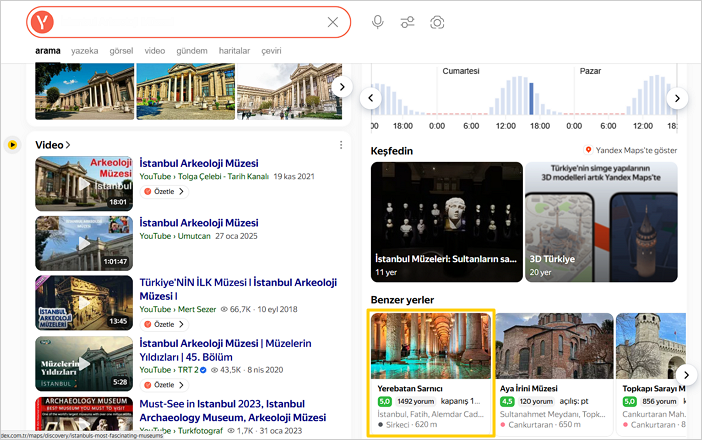Click Yandex Maps'te göster link
Viewport: 702px width, 440px height.
631,150
